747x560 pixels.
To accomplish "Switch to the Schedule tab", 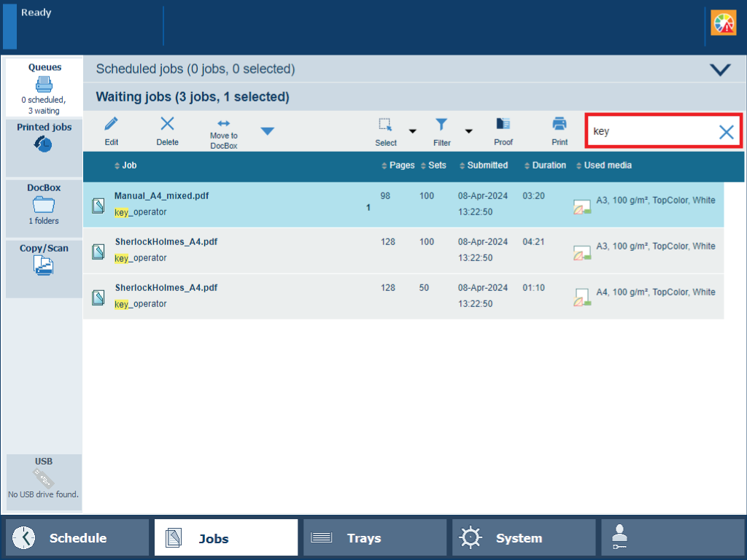I will 77,538.
